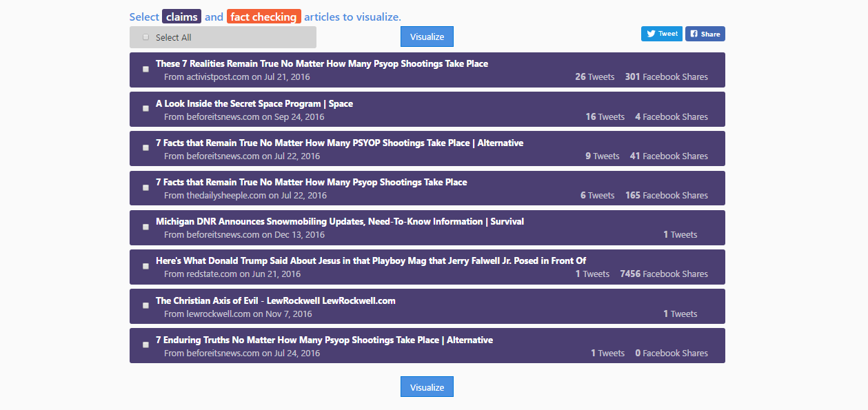Open 'These 7 Realities Remain True' article title

click(x=321, y=63)
